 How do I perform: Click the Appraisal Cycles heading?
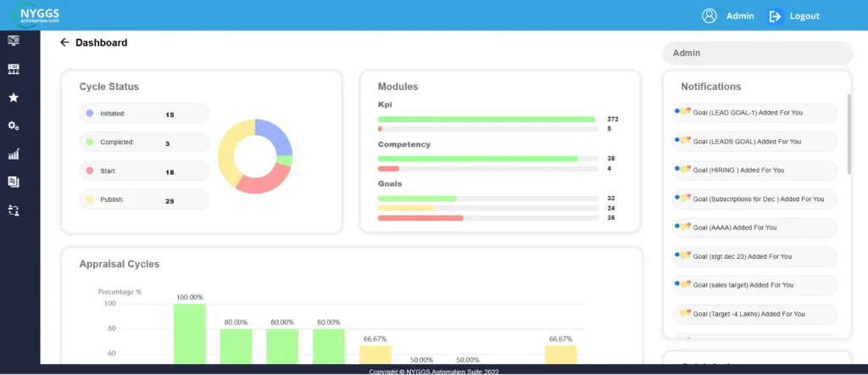(x=120, y=264)
